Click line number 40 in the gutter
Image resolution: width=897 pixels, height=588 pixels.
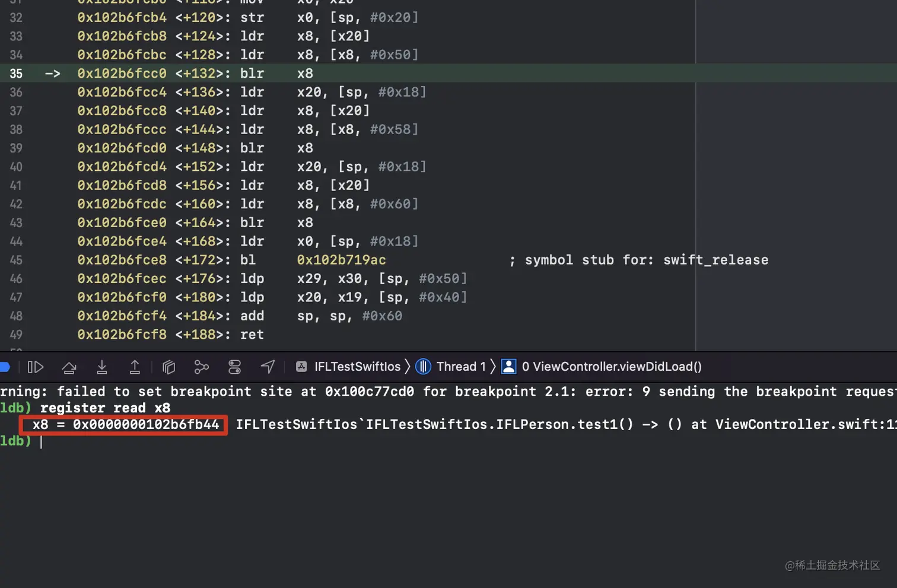(16, 167)
